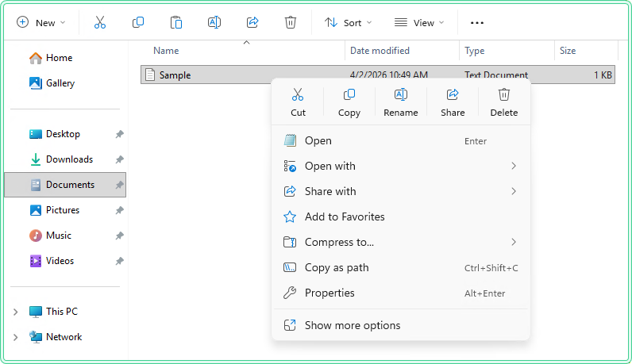632x364 pixels.
Task: Select Add to Favorites option
Action: click(x=345, y=216)
